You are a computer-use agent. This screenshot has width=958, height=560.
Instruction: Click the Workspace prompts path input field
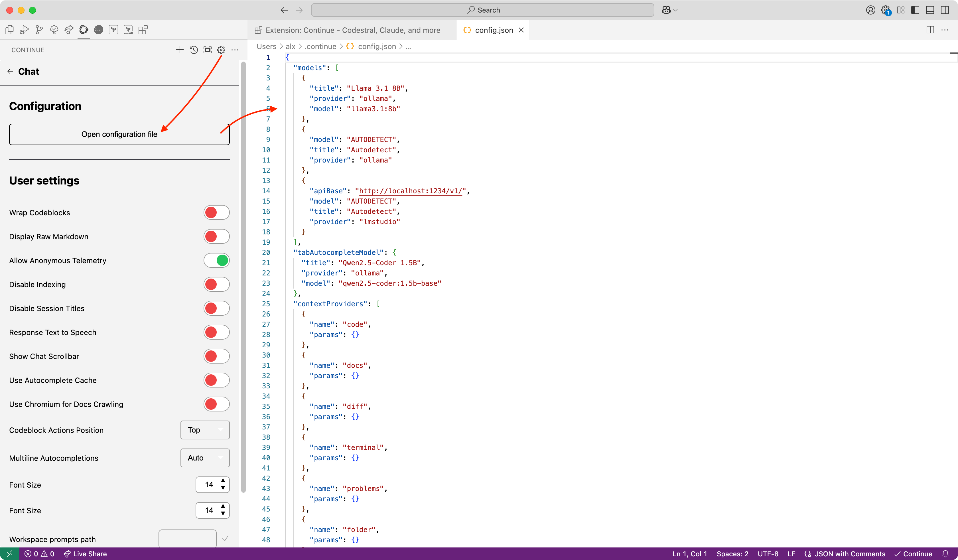(187, 539)
